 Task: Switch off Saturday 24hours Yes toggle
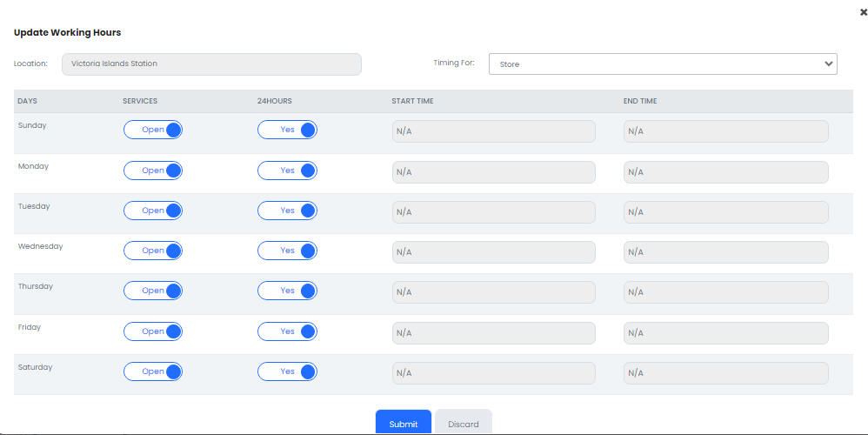287,371
